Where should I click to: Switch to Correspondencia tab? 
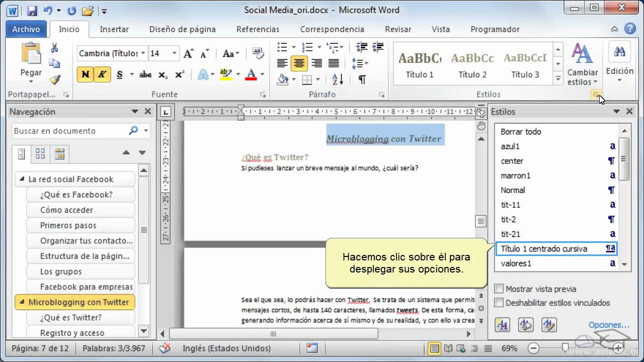332,29
